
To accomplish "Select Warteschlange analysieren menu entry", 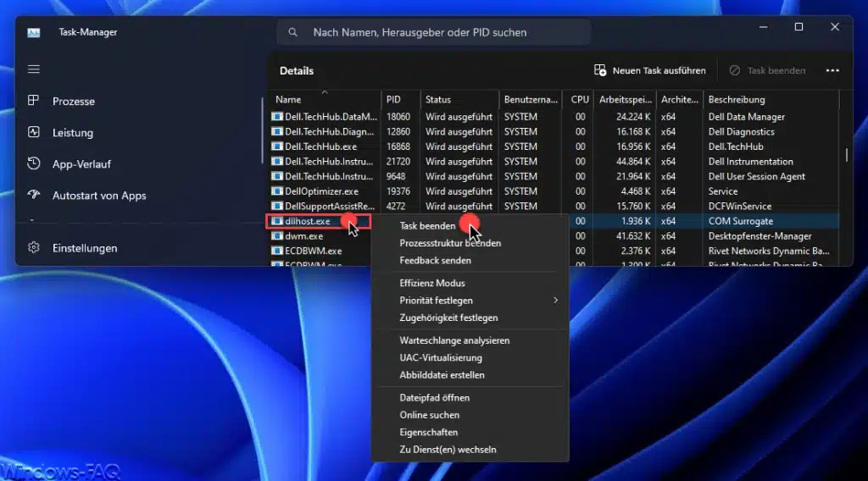I will coord(454,340).
